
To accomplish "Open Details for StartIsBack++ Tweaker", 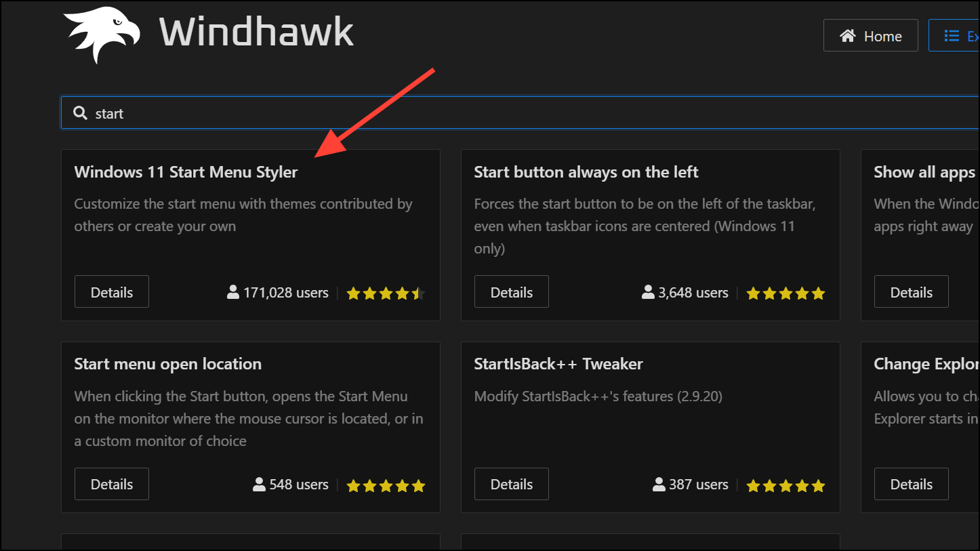I will 512,484.
